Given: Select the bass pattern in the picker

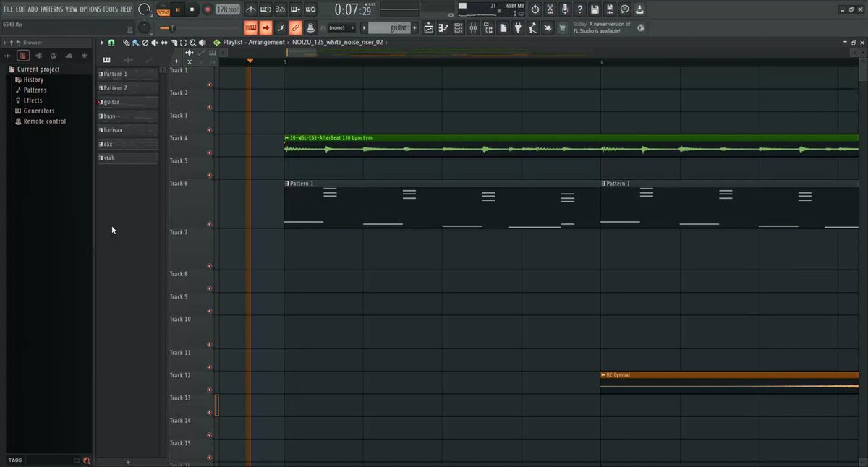Looking at the screenshot, I should (127, 116).
